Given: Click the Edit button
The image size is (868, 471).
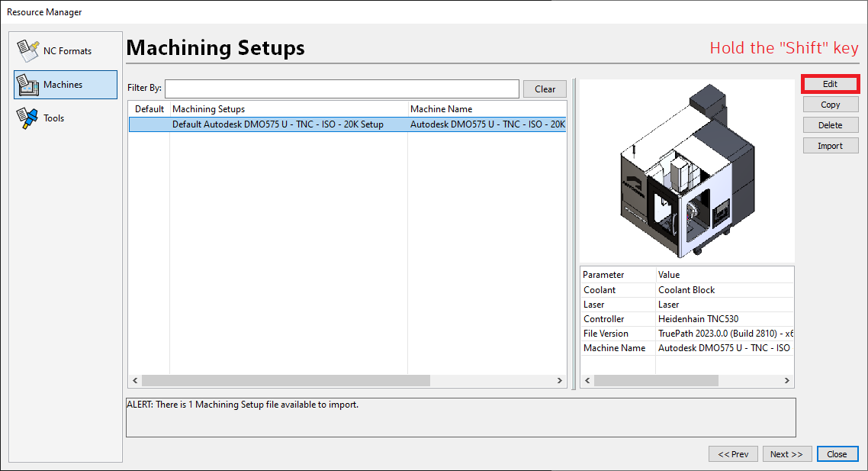Looking at the screenshot, I should 830,84.
